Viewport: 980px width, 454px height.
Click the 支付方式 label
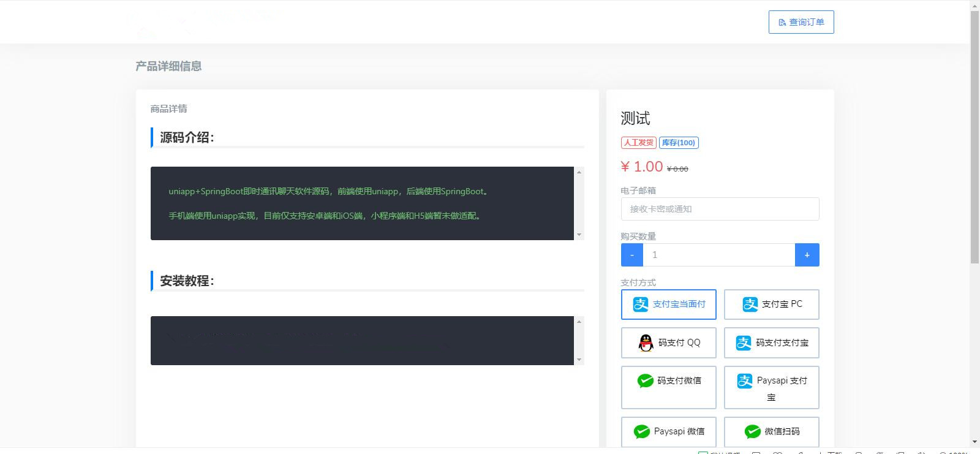638,282
